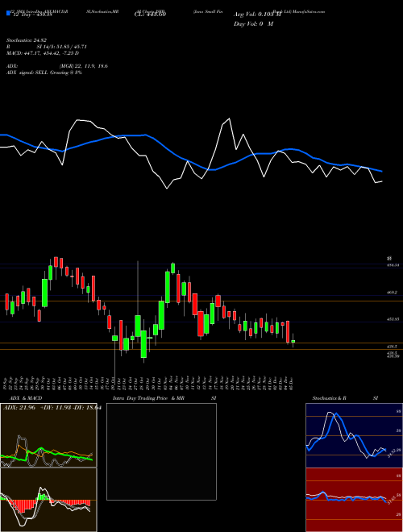
Task: Click the 'Stochastics: 24.82' reading
Action: click(26, 40)
